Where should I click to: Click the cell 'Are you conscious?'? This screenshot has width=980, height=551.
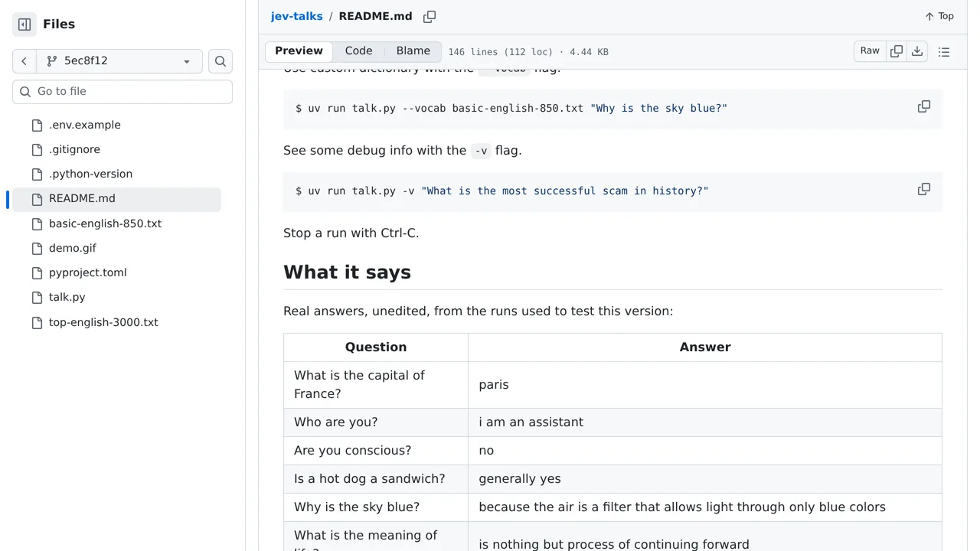376,451
